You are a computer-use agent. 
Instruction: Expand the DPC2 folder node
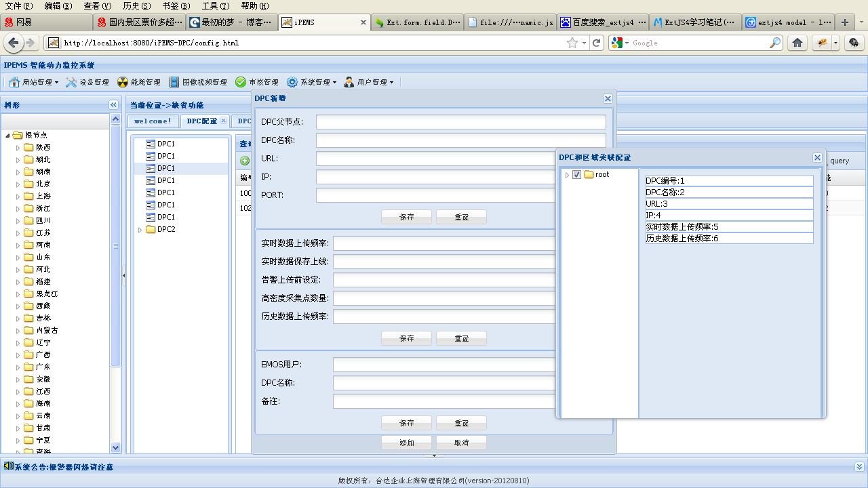[140, 230]
